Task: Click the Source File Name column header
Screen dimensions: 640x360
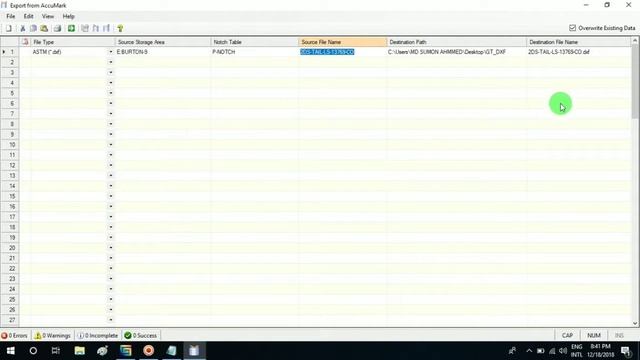Action: [x=342, y=42]
